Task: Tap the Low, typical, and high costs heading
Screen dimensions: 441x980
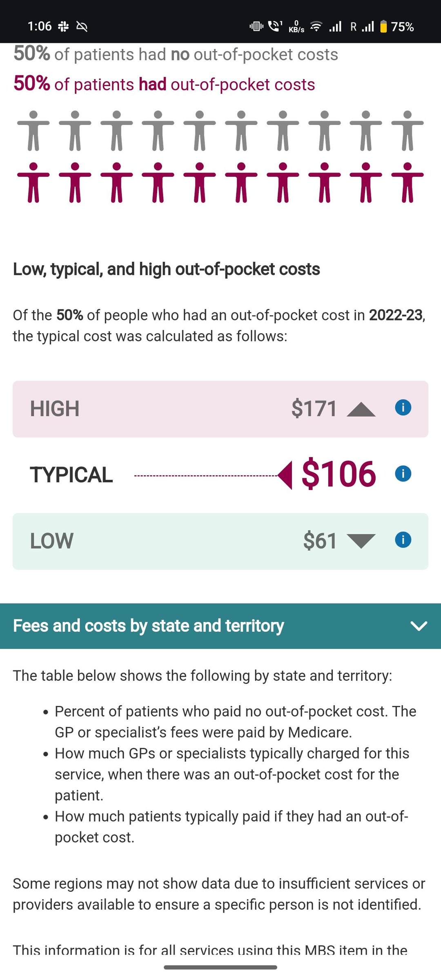Action: [166, 269]
